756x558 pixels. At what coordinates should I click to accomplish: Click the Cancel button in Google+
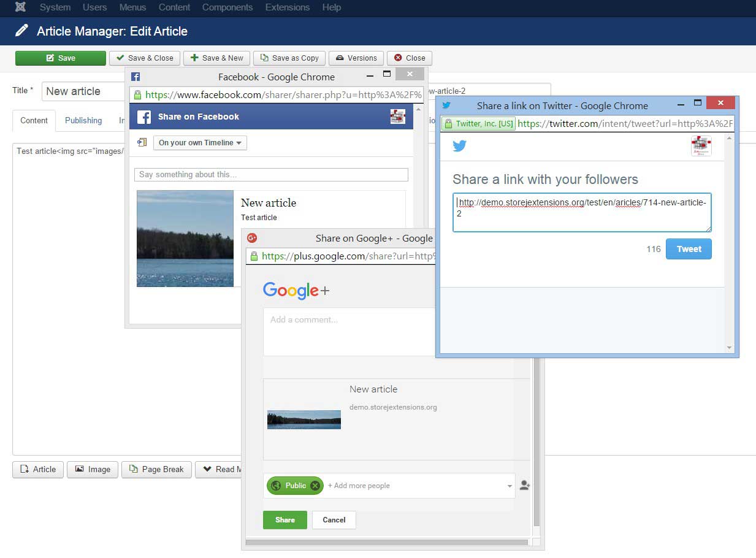(334, 520)
